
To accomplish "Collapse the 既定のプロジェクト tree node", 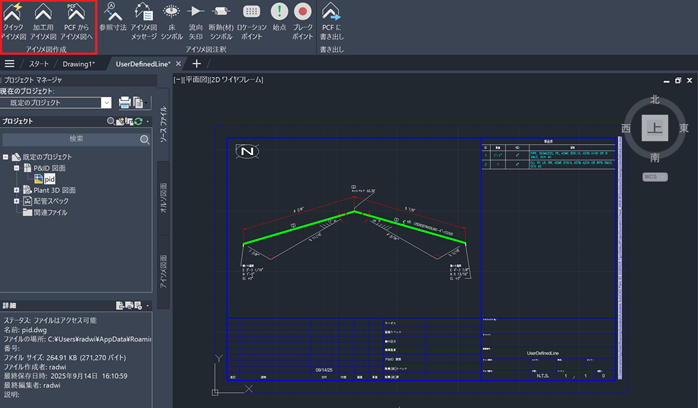I will point(6,157).
